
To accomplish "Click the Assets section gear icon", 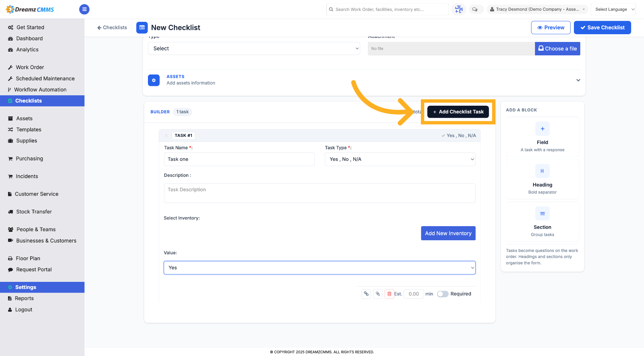I will [x=154, y=80].
